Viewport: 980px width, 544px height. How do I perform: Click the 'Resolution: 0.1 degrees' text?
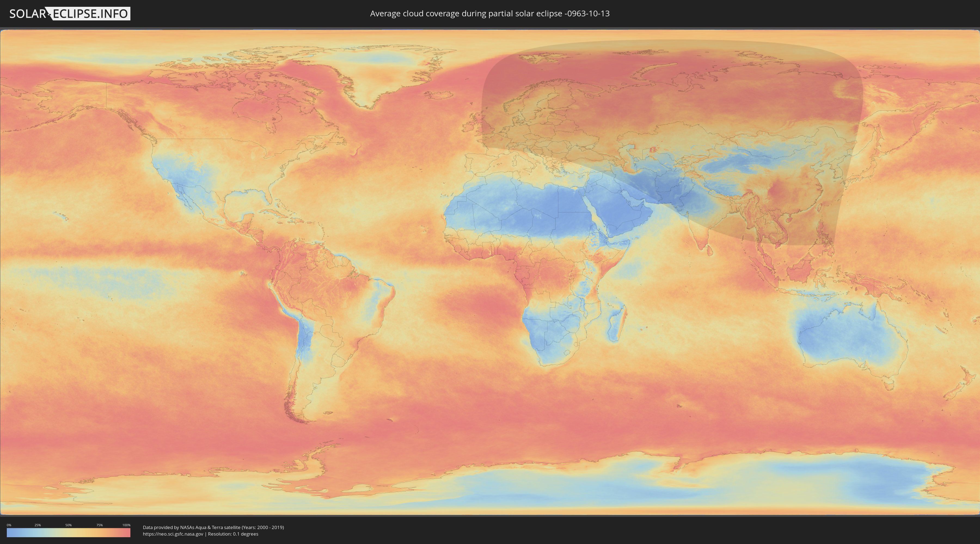(x=233, y=534)
